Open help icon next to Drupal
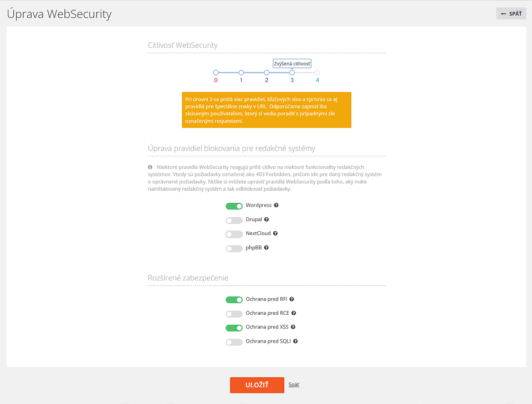Screen dimensions: 532x404 tap(267, 219)
